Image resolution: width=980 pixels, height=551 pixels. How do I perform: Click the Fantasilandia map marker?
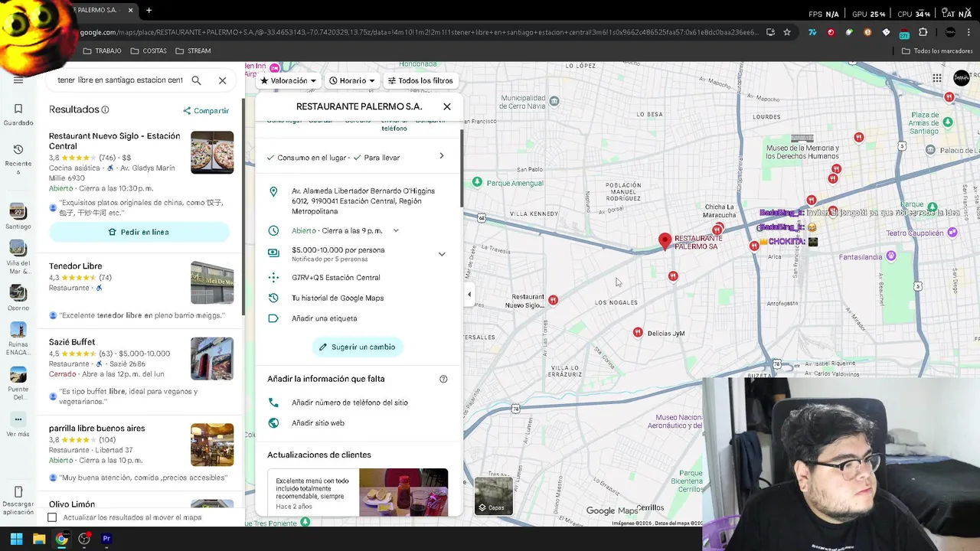[x=890, y=256]
